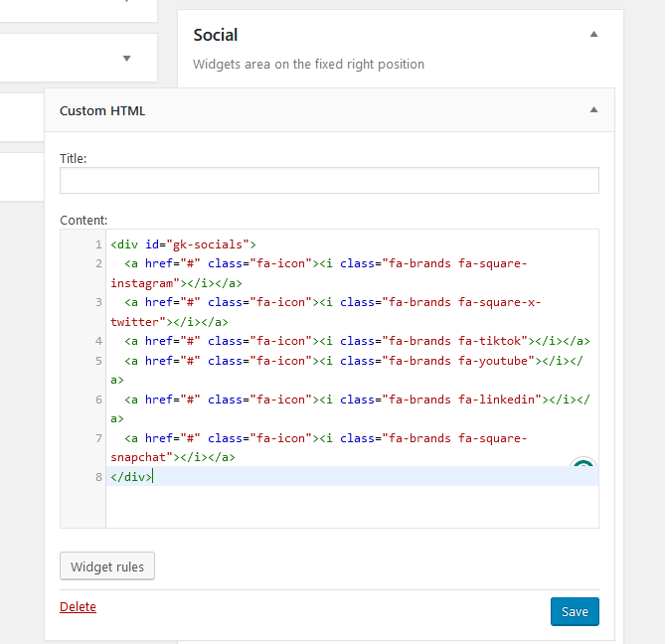
Task: Click the Social section heading
Action: click(216, 35)
